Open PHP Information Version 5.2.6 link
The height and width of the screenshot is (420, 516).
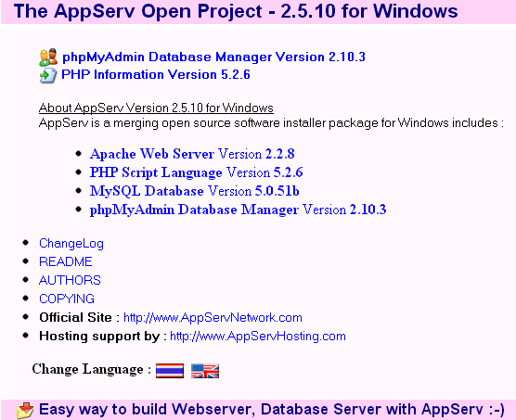156,74
